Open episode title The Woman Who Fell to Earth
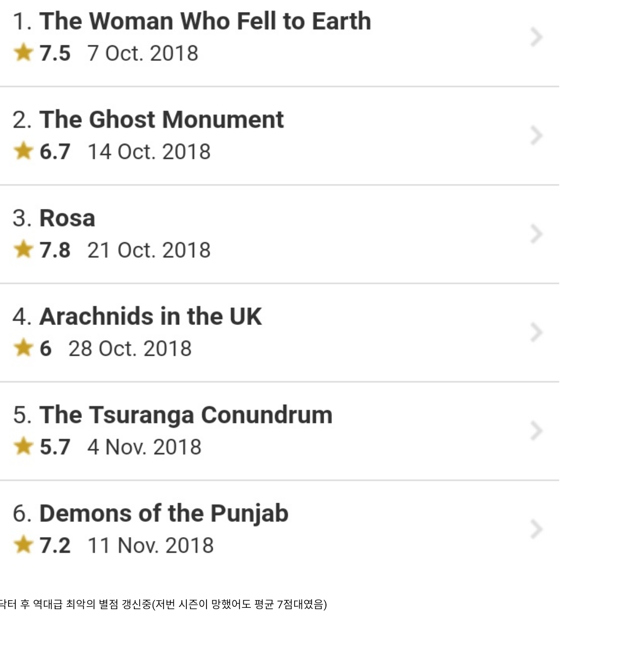 pos(205,21)
